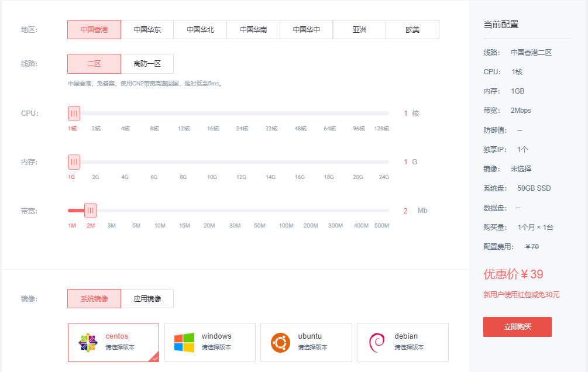
Task: Click the Ubuntu logo icon
Action: click(280, 343)
